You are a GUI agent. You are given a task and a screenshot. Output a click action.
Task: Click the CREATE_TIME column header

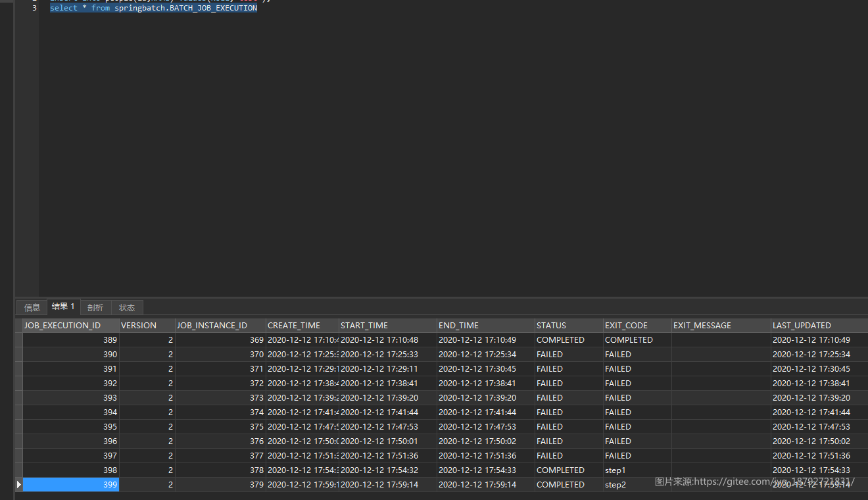(x=302, y=326)
